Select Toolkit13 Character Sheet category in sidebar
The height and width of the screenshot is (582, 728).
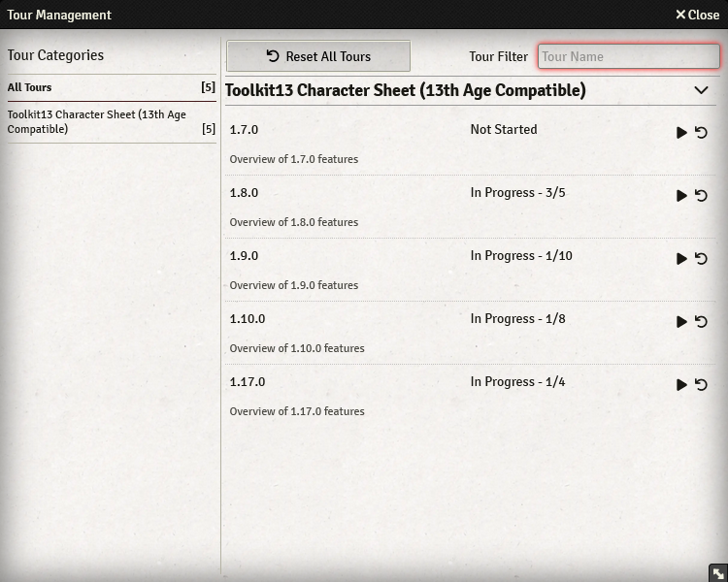point(112,121)
